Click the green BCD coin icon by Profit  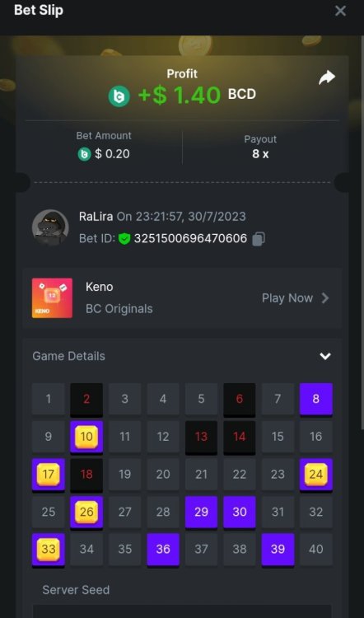[119, 96]
